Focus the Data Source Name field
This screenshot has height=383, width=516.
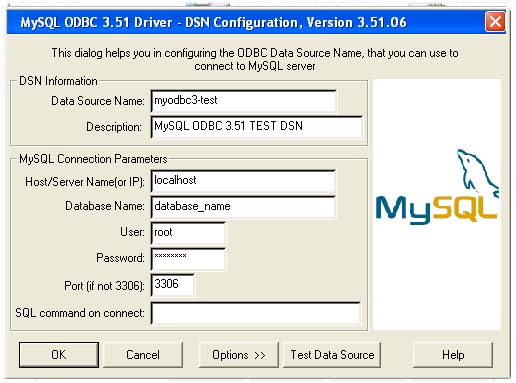(244, 101)
